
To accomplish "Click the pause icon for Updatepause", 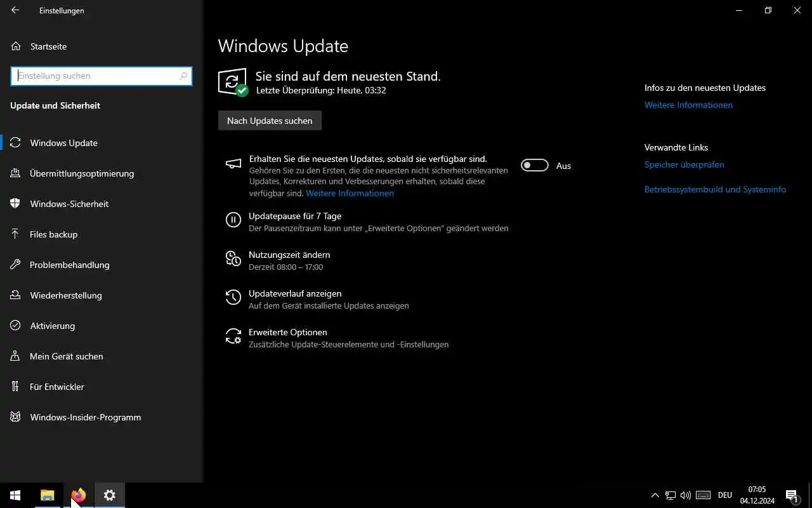I will [233, 220].
